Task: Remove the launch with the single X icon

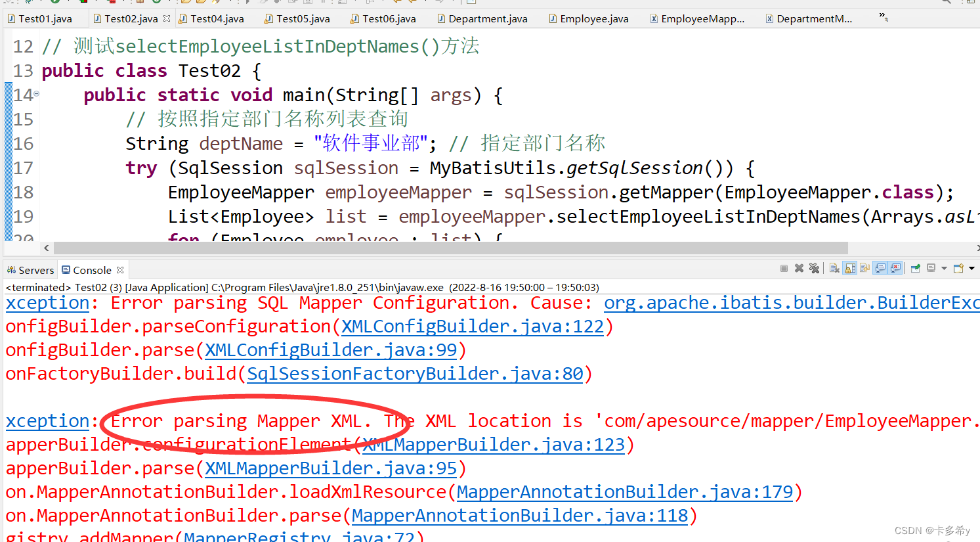Action: point(799,268)
